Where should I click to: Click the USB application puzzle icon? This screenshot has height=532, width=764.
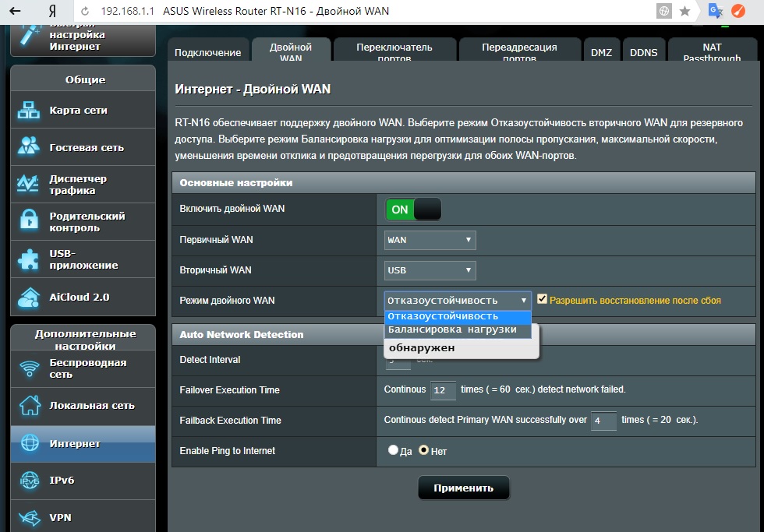29,259
